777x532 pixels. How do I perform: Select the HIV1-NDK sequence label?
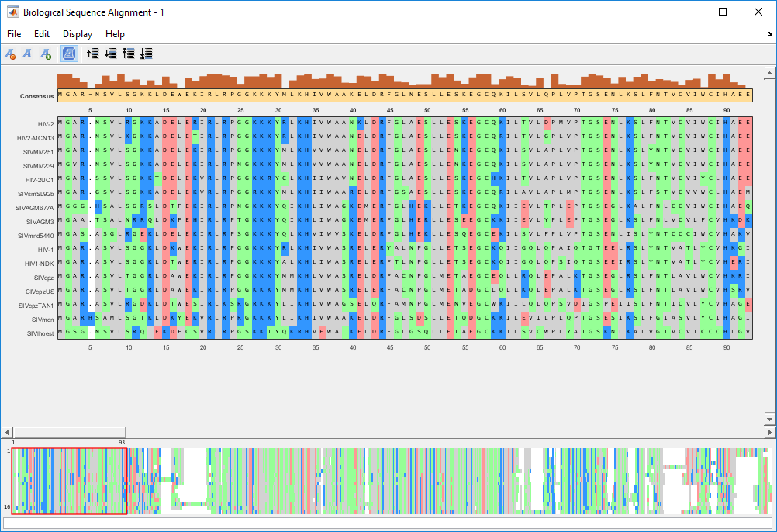(40, 264)
